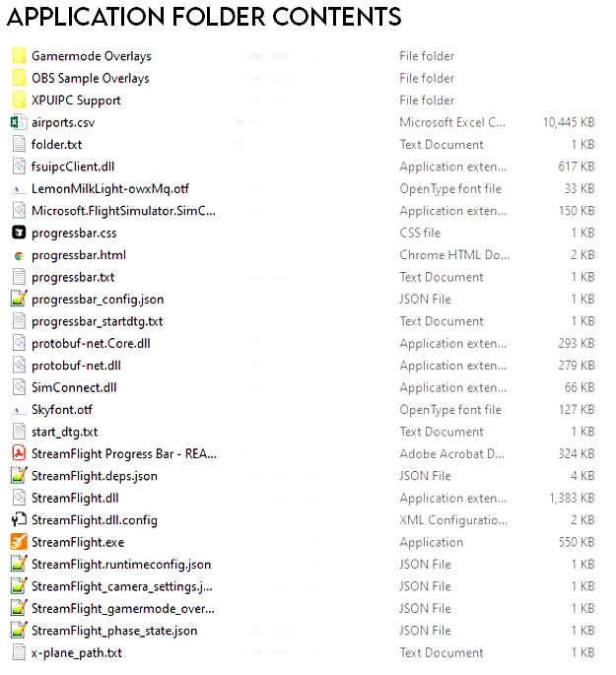Screen dimensions: 616x675
Task: Select the progressbar.txt file name
Action: click(x=73, y=277)
